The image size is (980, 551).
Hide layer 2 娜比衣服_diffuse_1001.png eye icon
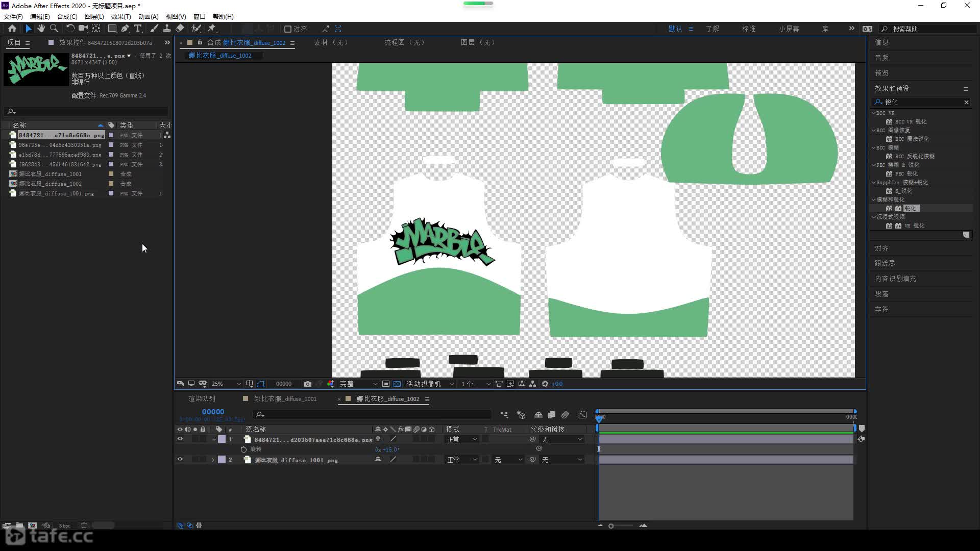coord(180,459)
